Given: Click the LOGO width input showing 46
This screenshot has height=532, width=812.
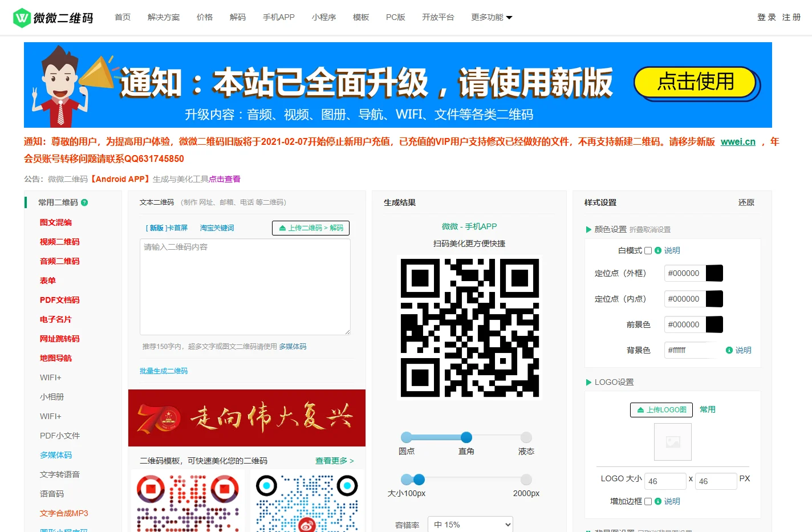Looking at the screenshot, I should click(x=665, y=481).
